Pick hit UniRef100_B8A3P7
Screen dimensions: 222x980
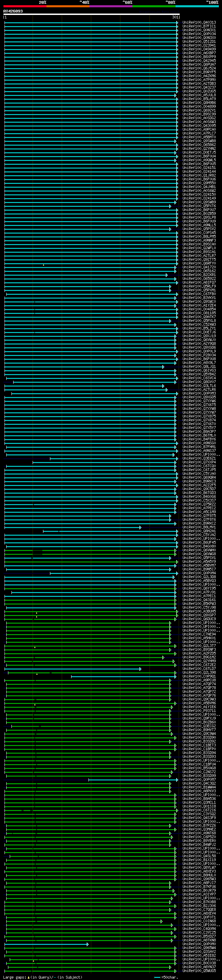click(199, 431)
